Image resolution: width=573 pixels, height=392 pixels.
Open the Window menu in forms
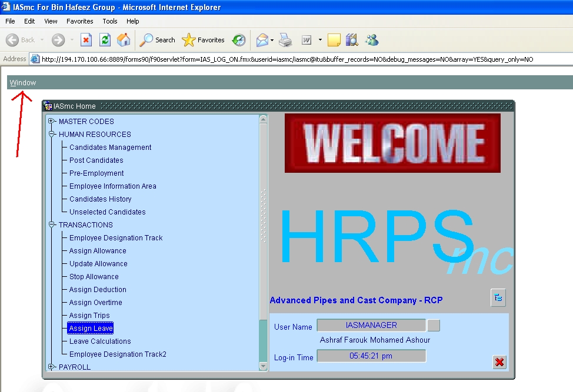coord(23,83)
